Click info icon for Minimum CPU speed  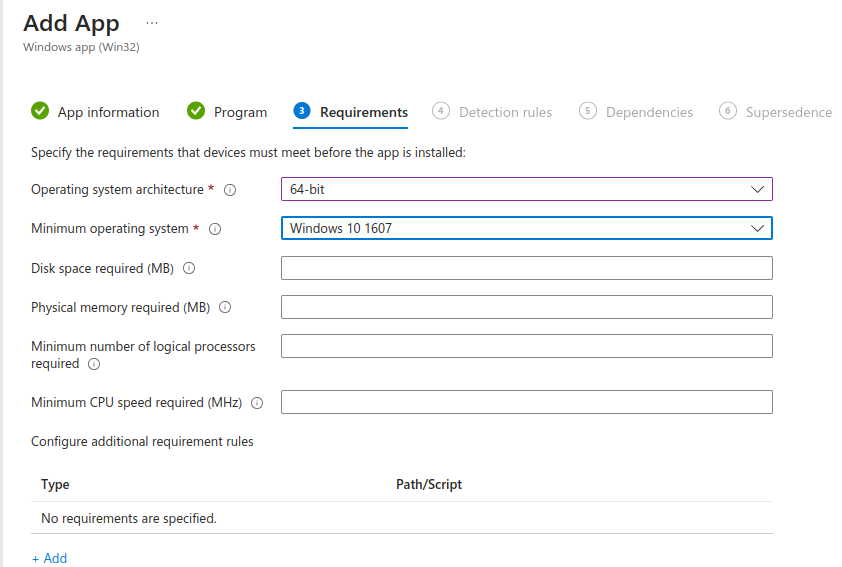(257, 403)
